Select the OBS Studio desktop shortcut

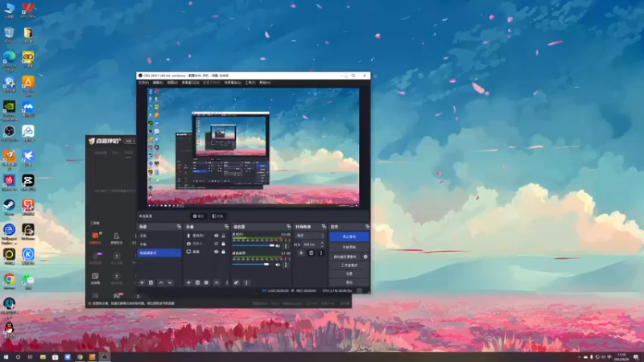coord(9,133)
